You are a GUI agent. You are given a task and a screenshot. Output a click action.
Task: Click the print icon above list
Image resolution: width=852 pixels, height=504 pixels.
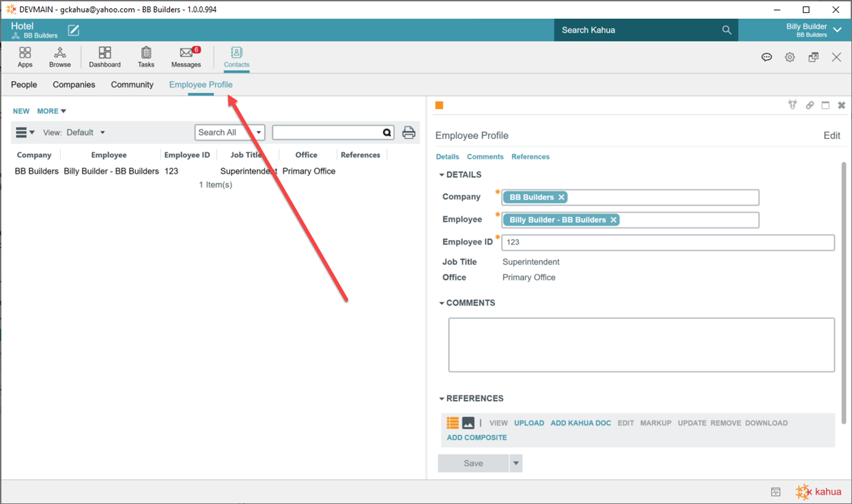(409, 132)
